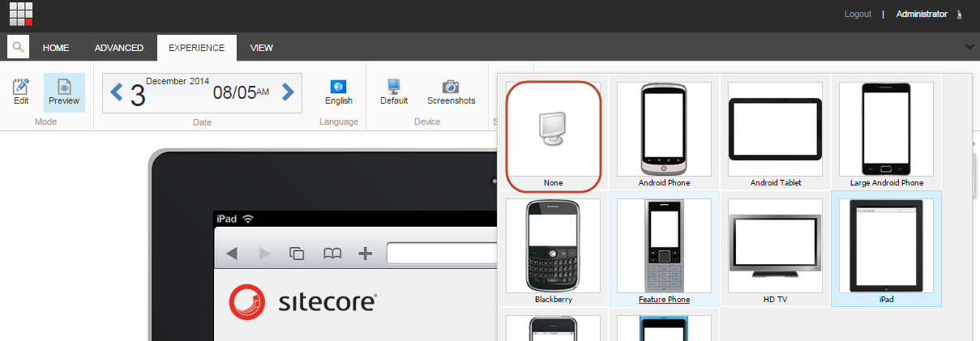980x341 pixels.
Task: Collapse the ribbon with the chevron
Action: [x=970, y=47]
